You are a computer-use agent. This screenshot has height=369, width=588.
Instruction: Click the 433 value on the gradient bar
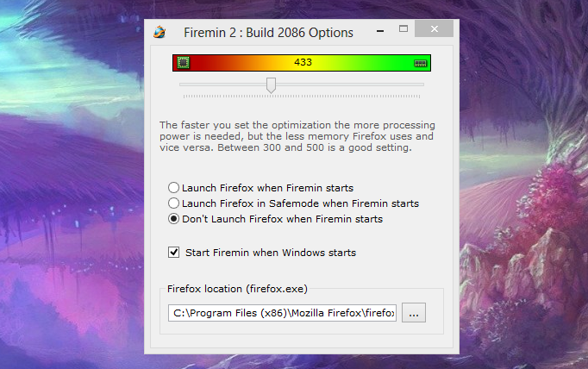[x=303, y=62]
